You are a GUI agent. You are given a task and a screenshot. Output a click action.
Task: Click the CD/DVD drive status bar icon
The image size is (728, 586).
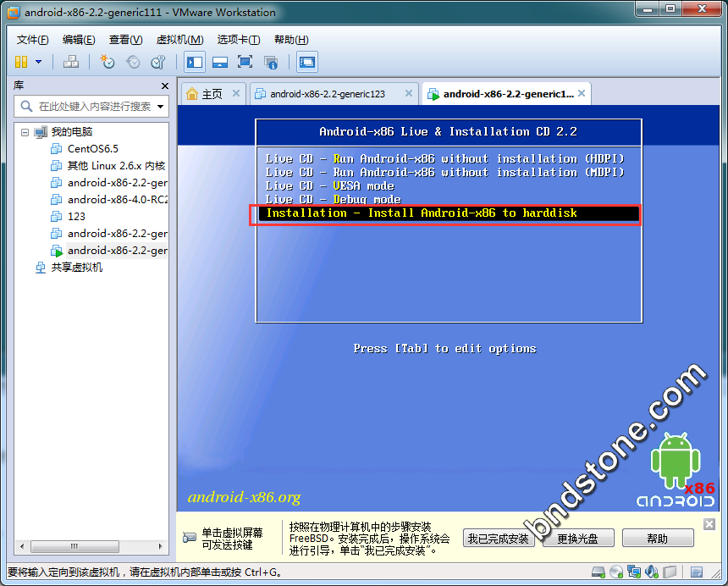pos(616,572)
